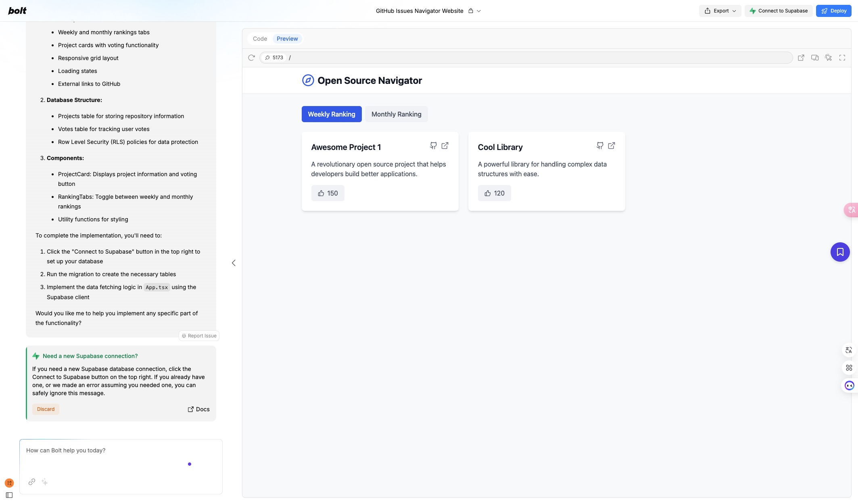
Task: Toggle responsive device preview icon
Action: coord(815,58)
